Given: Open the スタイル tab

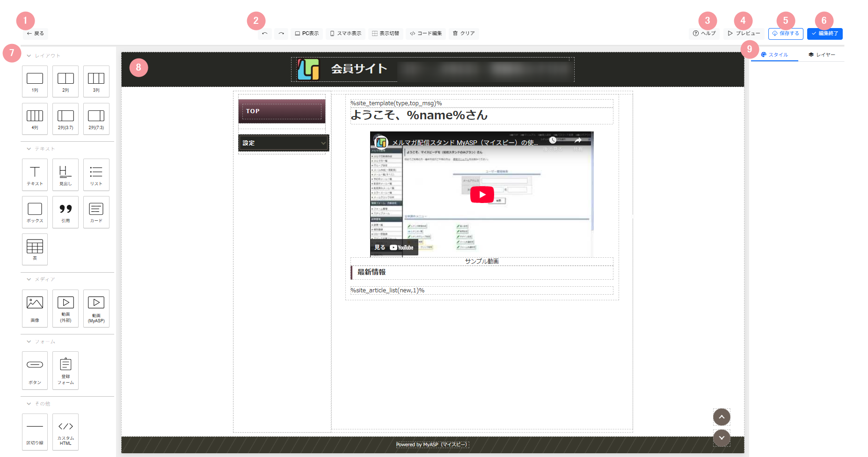Looking at the screenshot, I should (x=774, y=55).
